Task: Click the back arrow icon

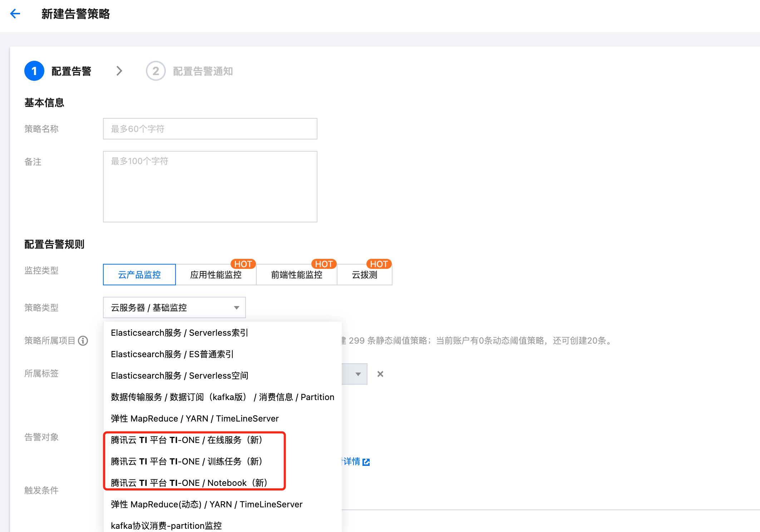Action: [x=15, y=14]
